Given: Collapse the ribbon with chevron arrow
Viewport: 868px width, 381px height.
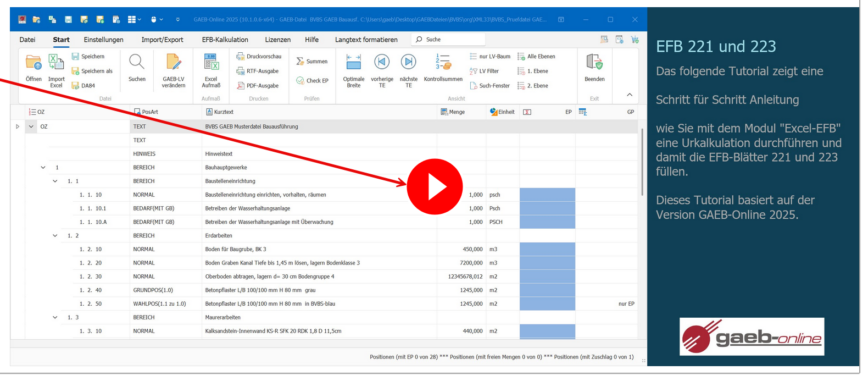Looking at the screenshot, I should [630, 95].
